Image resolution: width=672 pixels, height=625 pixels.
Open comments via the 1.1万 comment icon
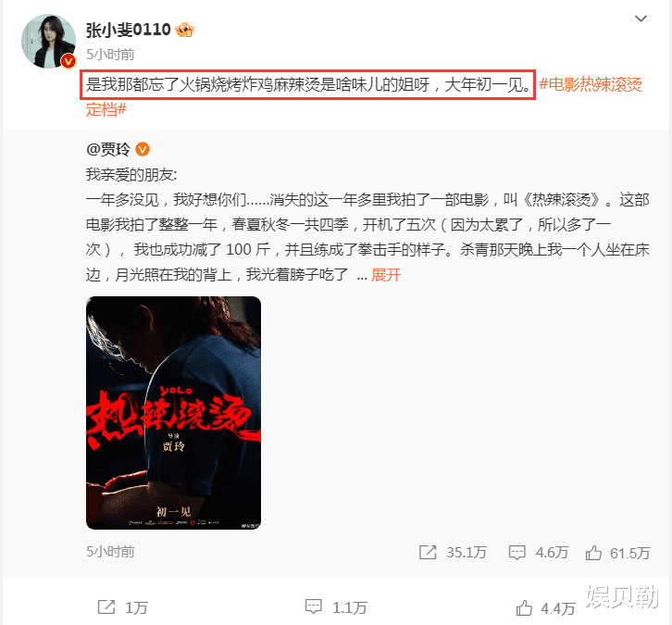[x=313, y=607]
